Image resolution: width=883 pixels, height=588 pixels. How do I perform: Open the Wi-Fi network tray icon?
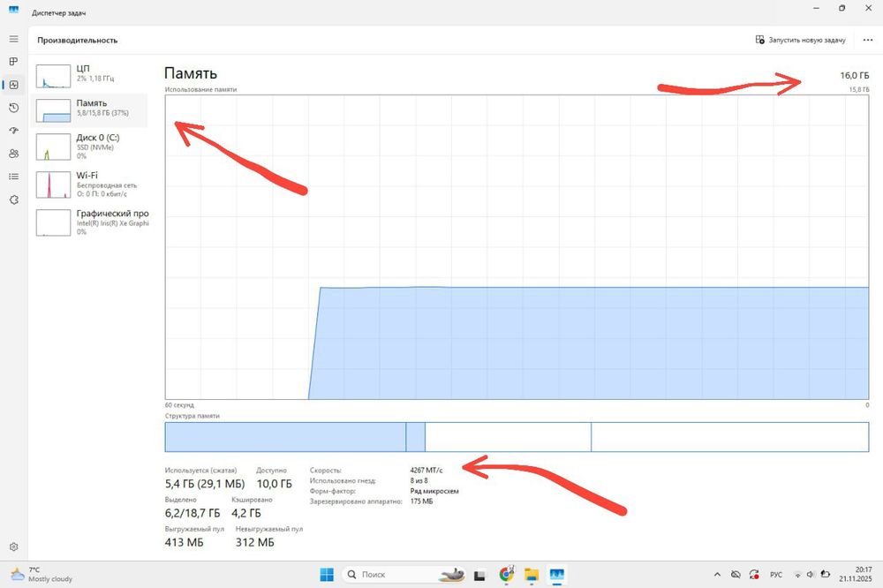(797, 575)
